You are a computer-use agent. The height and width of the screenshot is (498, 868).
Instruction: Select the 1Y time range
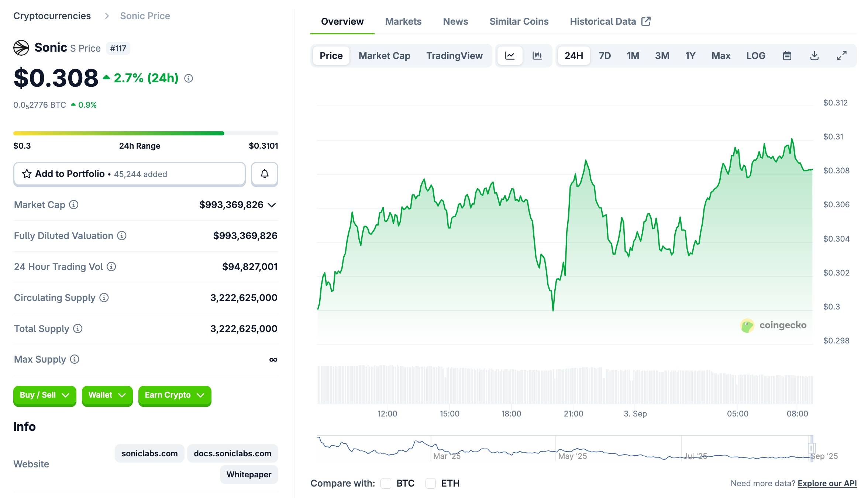pos(690,56)
